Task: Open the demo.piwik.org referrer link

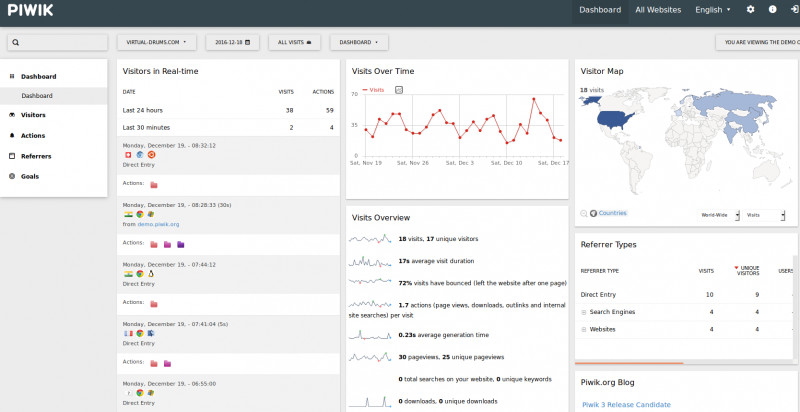Action: (x=158, y=224)
